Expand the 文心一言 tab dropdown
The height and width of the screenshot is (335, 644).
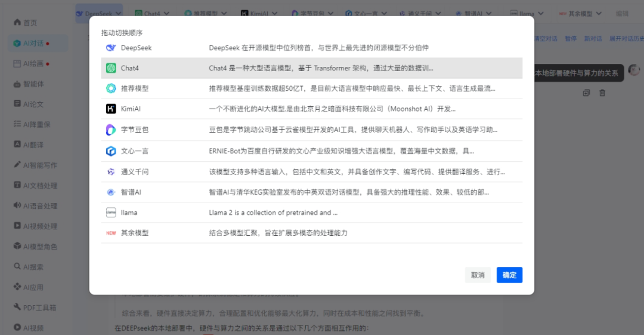click(384, 14)
